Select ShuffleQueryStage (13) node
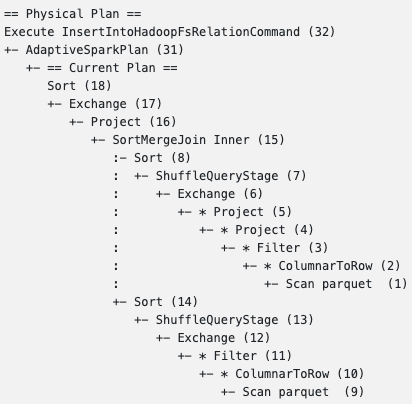Image resolution: width=412 pixels, height=404 pixels. click(234, 320)
